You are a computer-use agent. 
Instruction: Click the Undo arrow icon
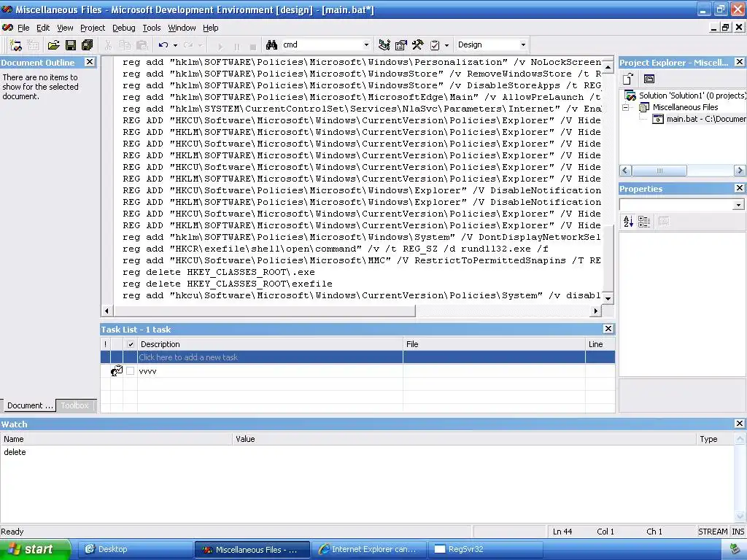(163, 44)
